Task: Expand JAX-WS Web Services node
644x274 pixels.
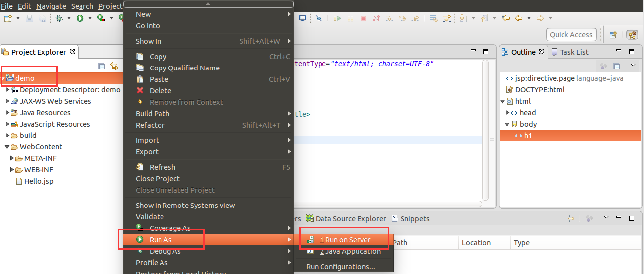Action: tap(7, 101)
